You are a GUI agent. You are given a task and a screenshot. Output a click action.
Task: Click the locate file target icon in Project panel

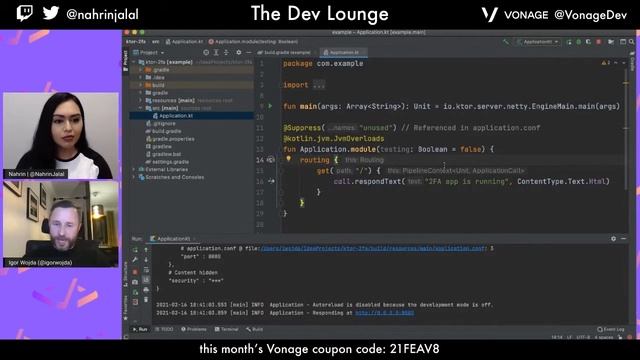click(206, 53)
